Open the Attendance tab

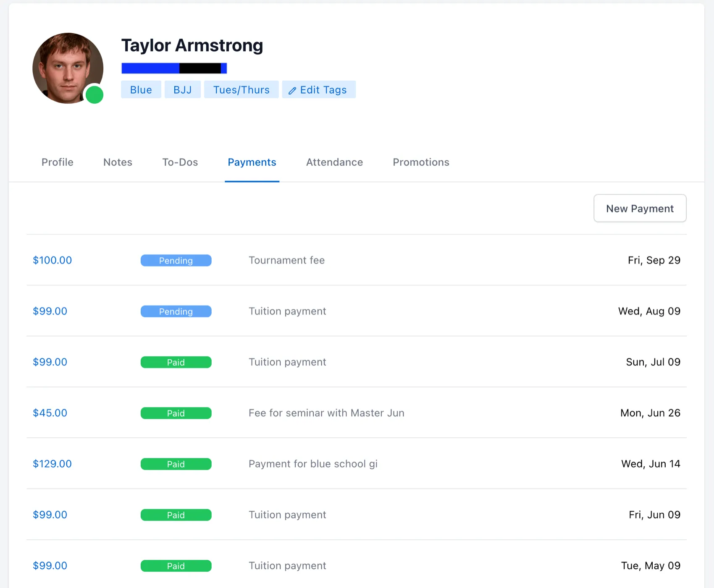coord(334,162)
